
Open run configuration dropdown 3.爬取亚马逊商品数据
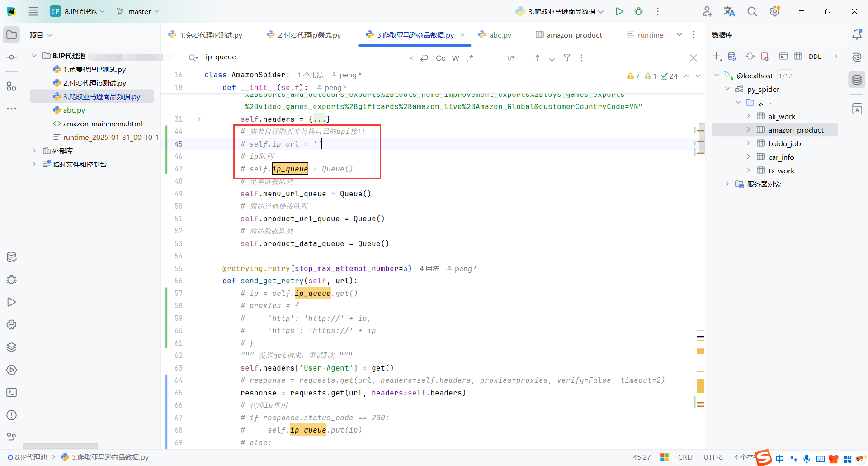(x=560, y=11)
